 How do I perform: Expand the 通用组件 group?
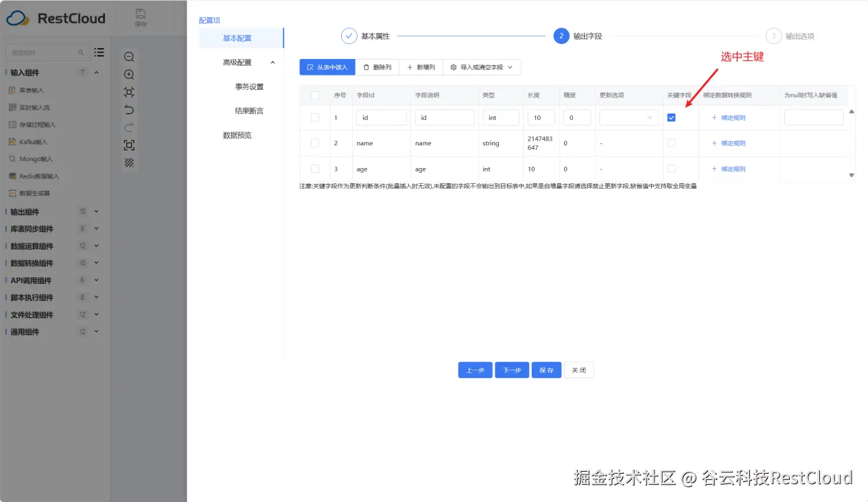coord(97,331)
